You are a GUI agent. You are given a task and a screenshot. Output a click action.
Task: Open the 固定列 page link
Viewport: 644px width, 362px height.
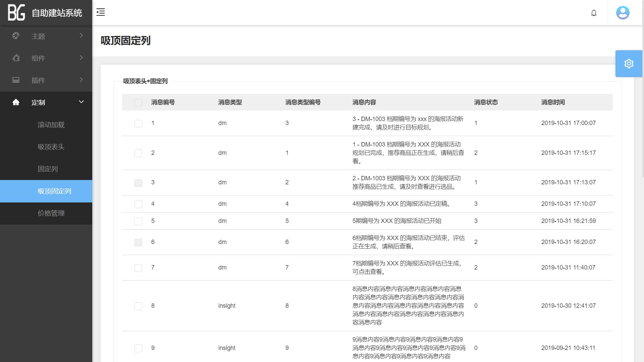48,169
